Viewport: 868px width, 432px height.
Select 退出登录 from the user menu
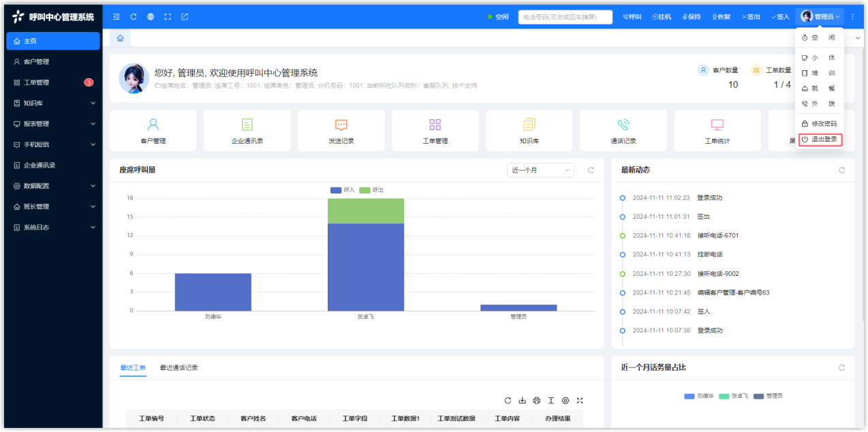[820, 139]
